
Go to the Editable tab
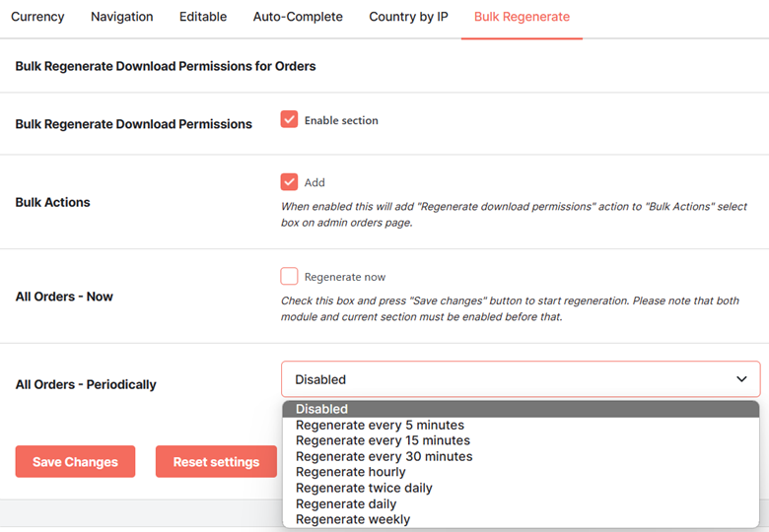(x=203, y=17)
